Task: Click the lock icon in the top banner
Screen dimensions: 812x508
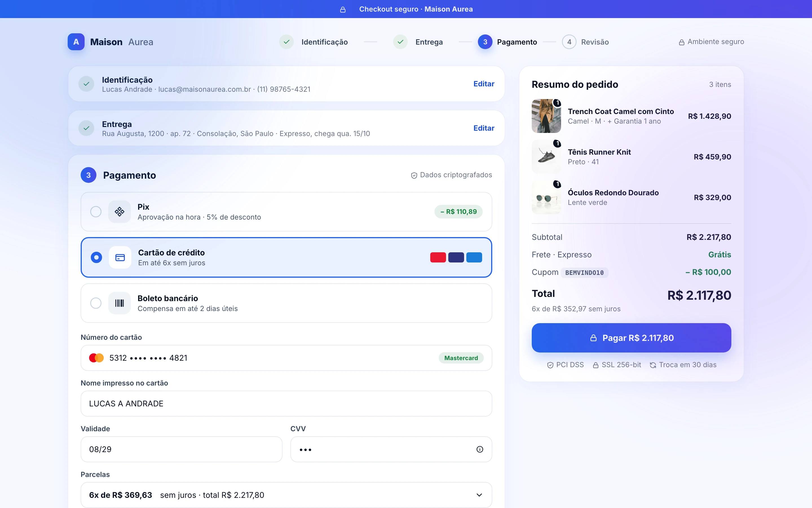Action: pos(343,9)
